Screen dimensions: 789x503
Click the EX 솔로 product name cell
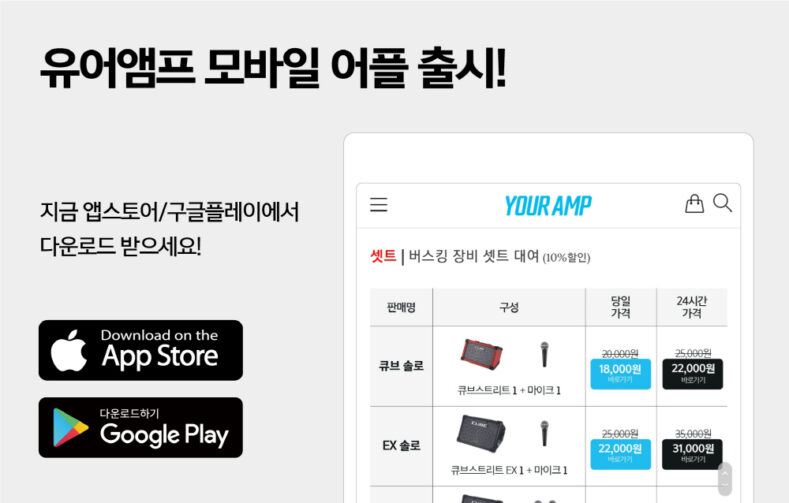point(401,446)
